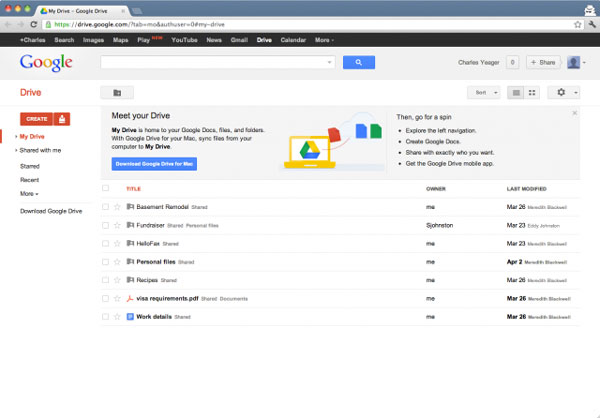
Task: Star the Recipes folder
Action: pyautogui.click(x=117, y=280)
